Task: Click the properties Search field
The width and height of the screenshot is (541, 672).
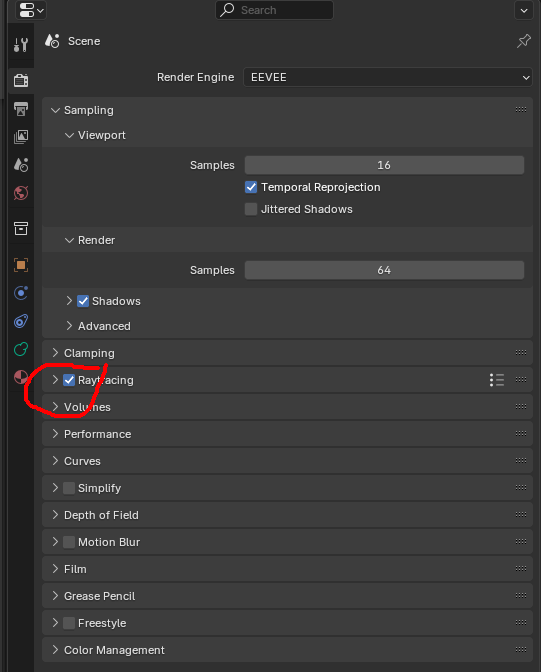Action: 274,10
